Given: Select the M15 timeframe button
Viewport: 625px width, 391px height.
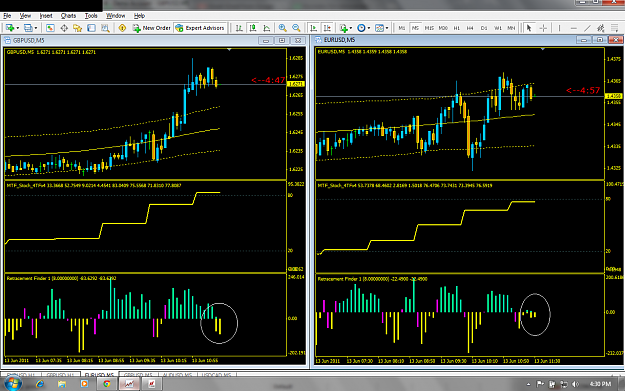Looking at the screenshot, I should click(429, 28).
